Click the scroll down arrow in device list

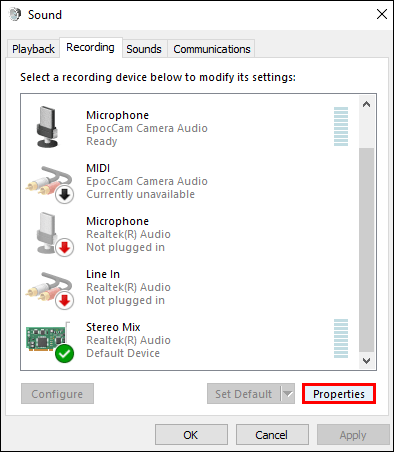tap(366, 361)
